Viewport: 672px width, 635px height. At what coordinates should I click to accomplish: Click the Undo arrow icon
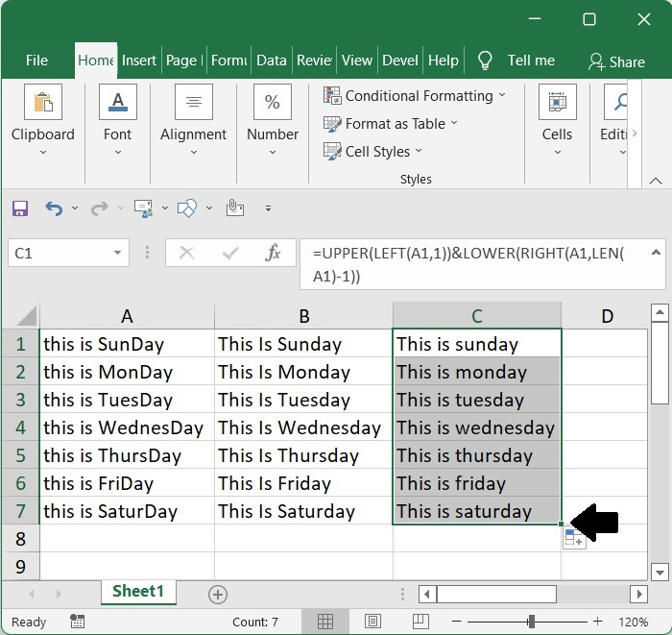(x=53, y=208)
